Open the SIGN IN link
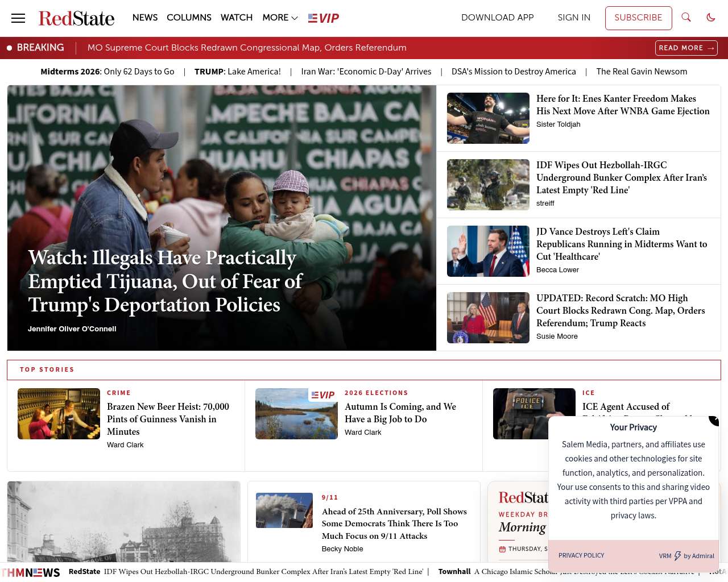This screenshot has height=582, width=728. click(x=574, y=18)
